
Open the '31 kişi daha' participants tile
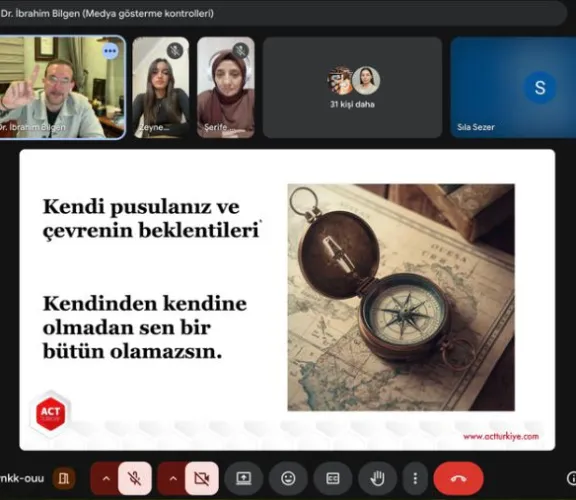click(352, 87)
